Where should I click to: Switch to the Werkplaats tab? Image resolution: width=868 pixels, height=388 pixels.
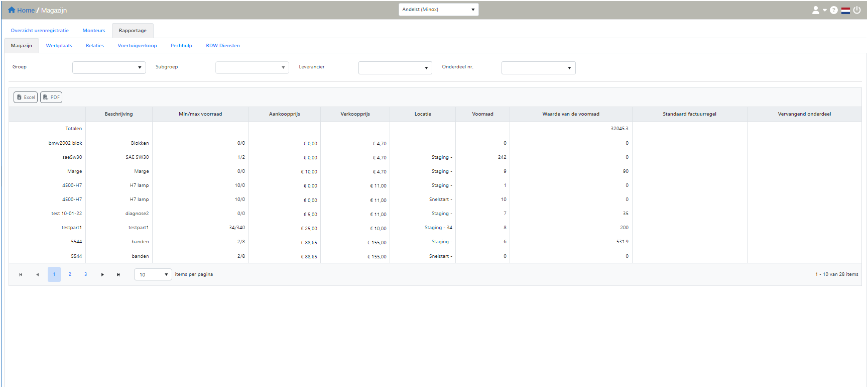pos(59,46)
